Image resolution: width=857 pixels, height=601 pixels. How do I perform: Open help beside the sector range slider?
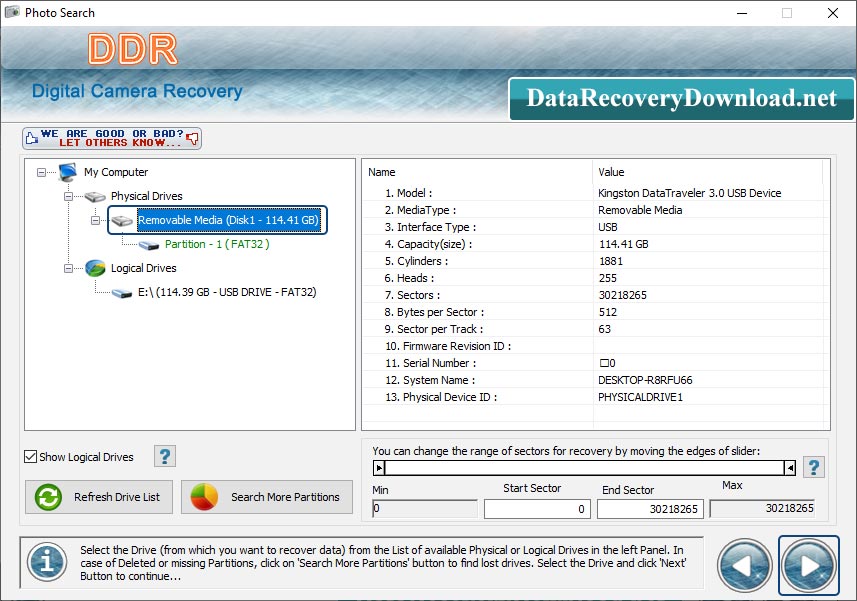tap(814, 467)
